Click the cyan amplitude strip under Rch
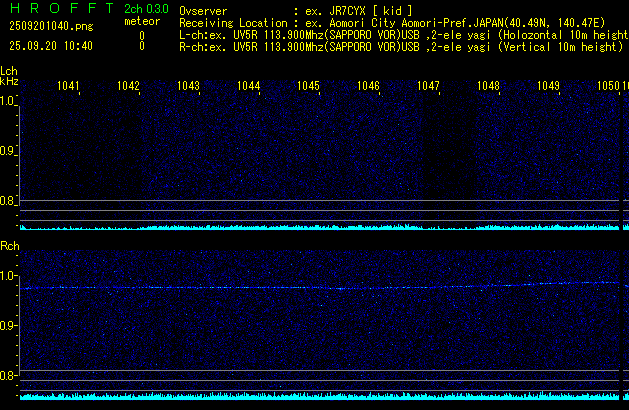Image resolution: width=629 pixels, height=410 pixels. (320, 396)
